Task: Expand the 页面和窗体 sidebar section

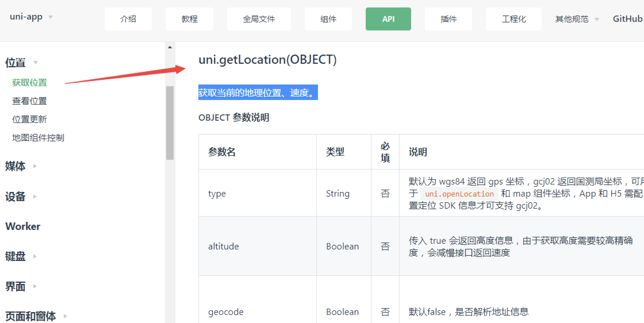Action: [x=36, y=316]
